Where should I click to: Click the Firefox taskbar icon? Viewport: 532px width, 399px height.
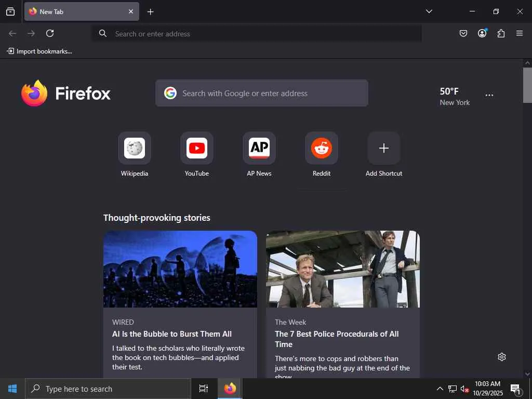point(230,389)
